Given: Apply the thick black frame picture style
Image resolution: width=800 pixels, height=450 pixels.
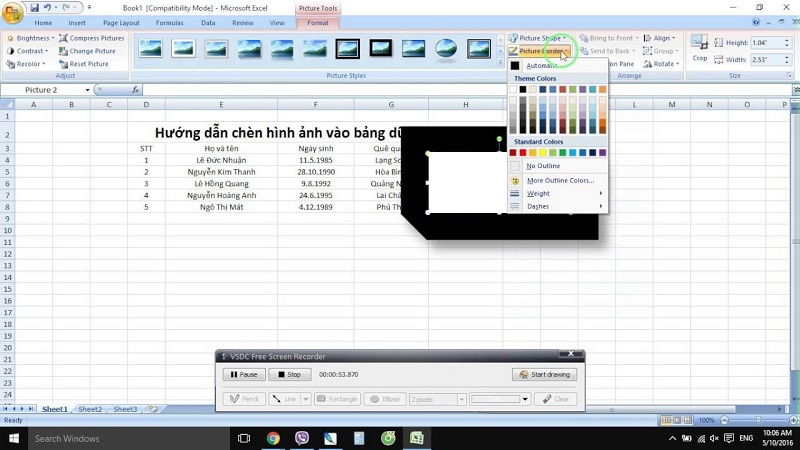Looking at the screenshot, I should coord(381,49).
